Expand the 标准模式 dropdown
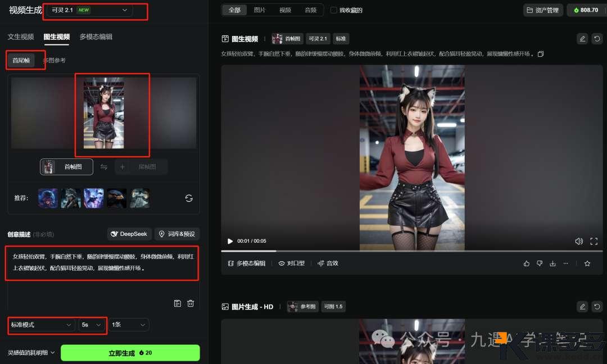Image resolution: width=607 pixels, height=364 pixels. coord(42,325)
